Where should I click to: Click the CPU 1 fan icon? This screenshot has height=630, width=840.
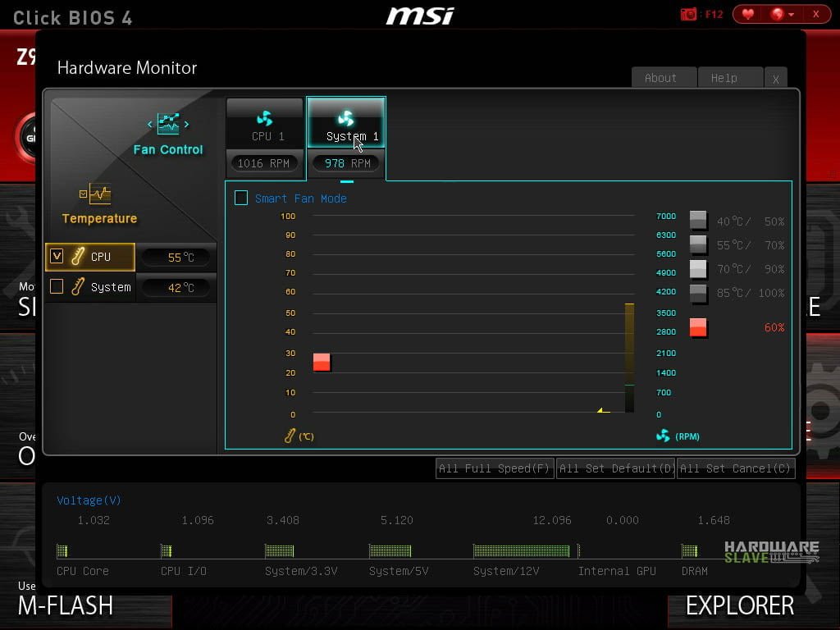coord(265,118)
